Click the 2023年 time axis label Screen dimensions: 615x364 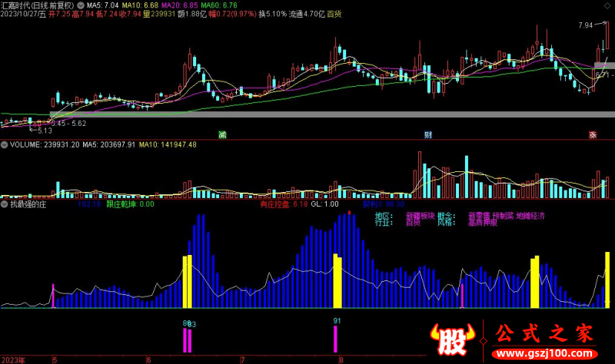pyautogui.click(x=13, y=360)
